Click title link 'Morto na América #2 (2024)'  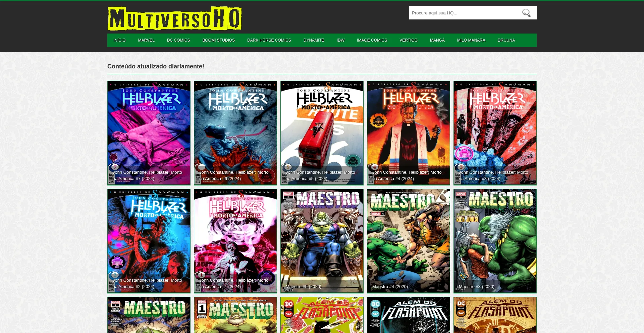148,283
